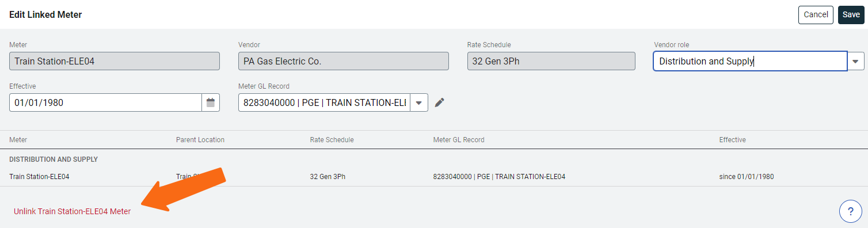Click the Vendor role text field
This screenshot has height=228, width=868.
pyautogui.click(x=750, y=61)
